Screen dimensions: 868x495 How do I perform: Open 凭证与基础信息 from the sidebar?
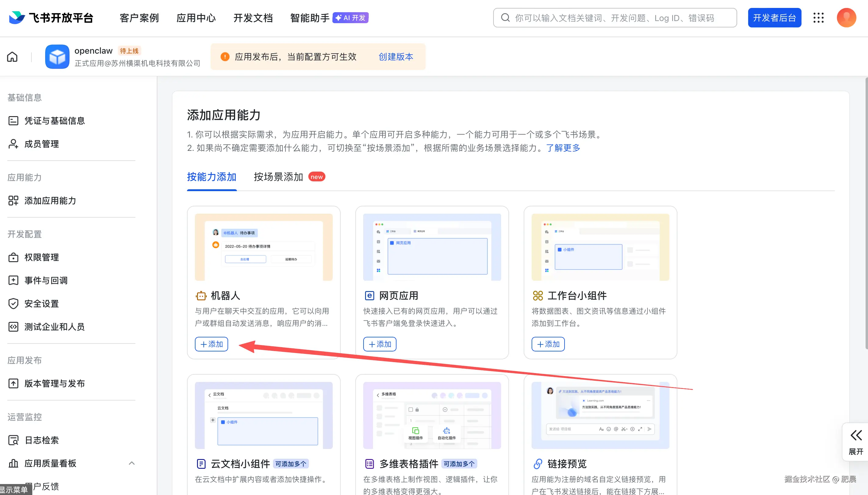tap(54, 121)
